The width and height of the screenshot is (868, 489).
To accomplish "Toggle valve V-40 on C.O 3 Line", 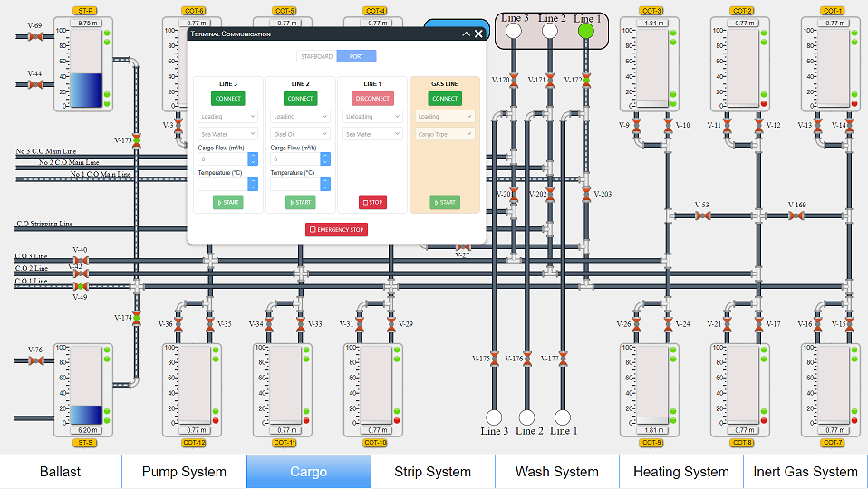I will [x=81, y=261].
